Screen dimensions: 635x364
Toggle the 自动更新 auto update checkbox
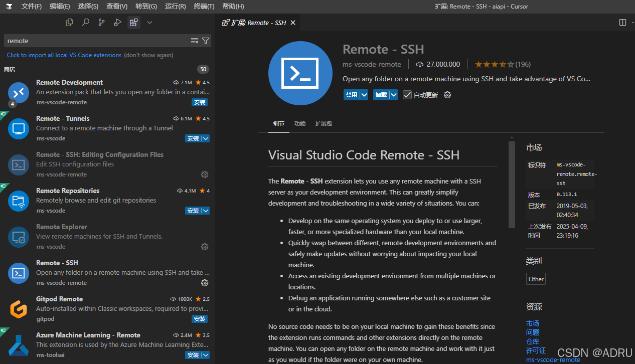point(407,95)
